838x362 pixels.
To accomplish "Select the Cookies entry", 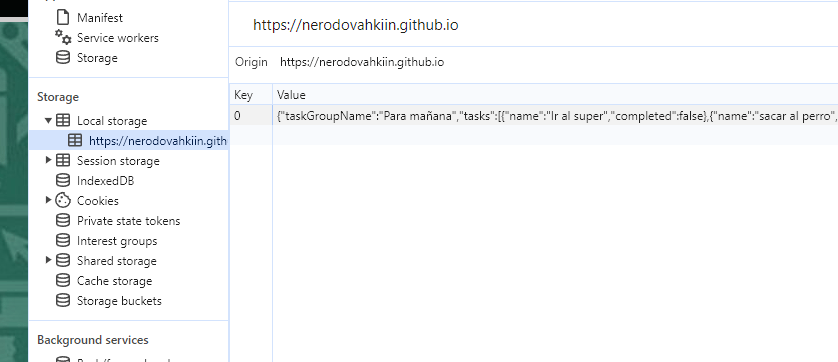I will pos(98,201).
